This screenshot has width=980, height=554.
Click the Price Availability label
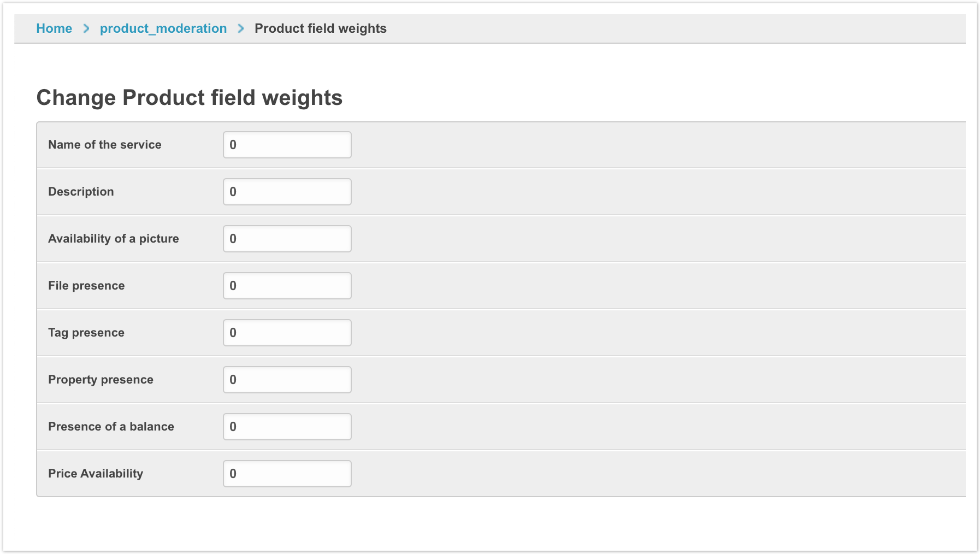coord(96,474)
